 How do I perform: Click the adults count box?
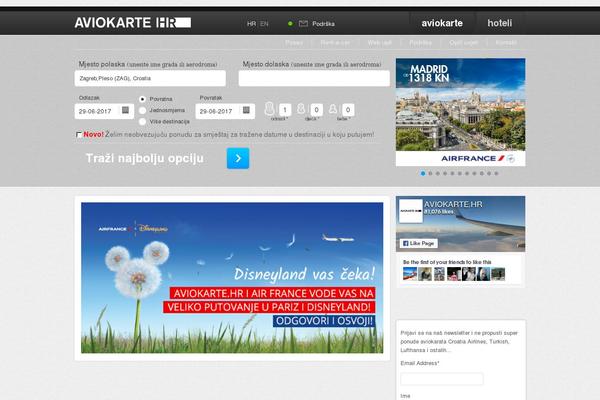(285, 110)
